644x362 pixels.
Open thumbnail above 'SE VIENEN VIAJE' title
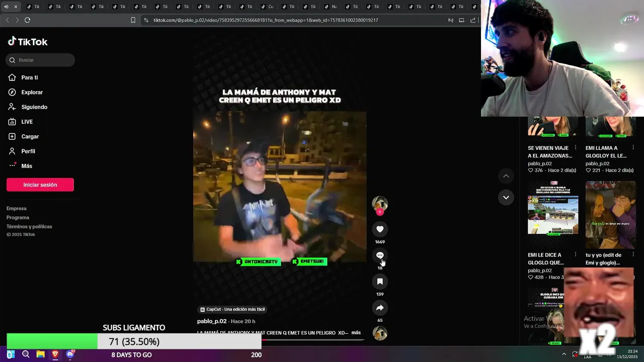(553, 127)
